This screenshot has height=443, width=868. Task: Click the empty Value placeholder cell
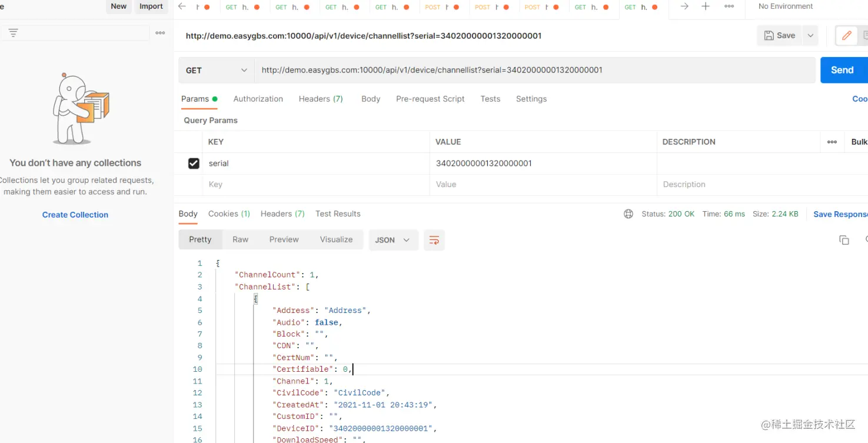(x=543, y=185)
